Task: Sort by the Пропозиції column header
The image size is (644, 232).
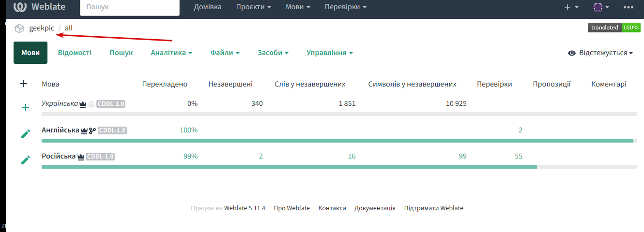Action: coord(552,84)
